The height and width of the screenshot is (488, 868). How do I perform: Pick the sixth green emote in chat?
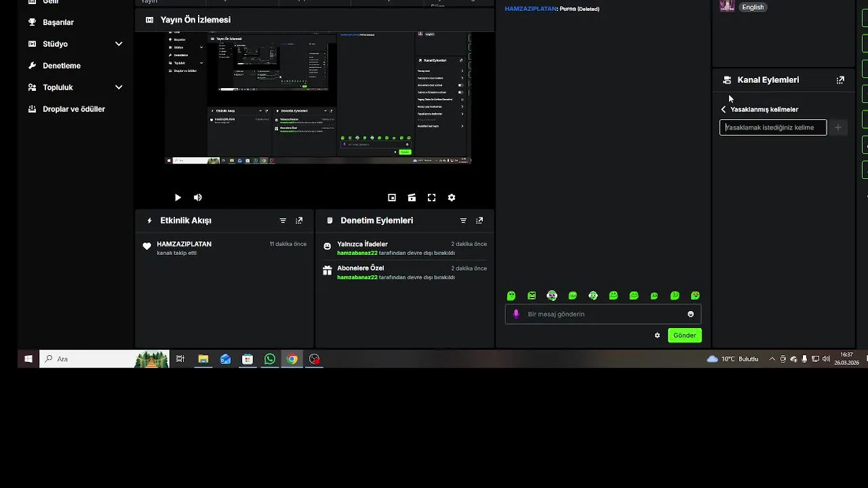614,296
